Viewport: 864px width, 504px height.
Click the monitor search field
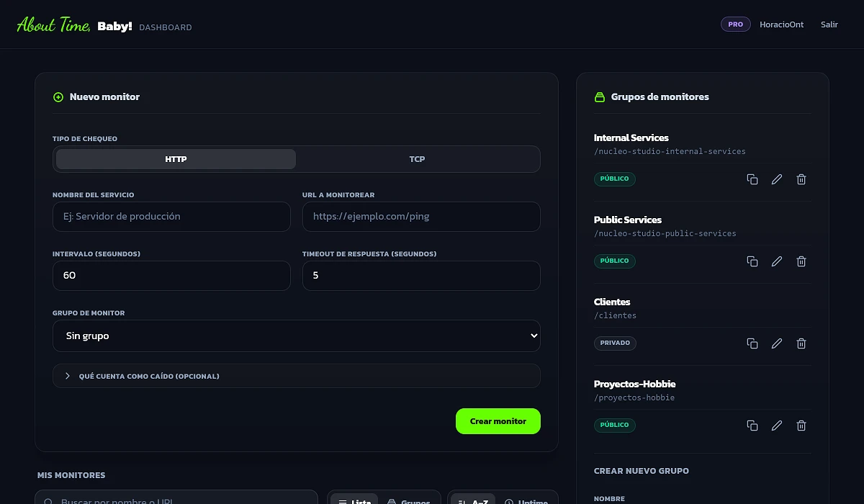click(x=176, y=498)
